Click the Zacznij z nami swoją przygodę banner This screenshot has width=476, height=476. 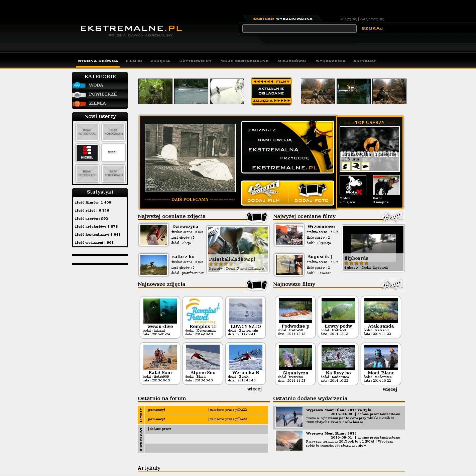coord(287,147)
